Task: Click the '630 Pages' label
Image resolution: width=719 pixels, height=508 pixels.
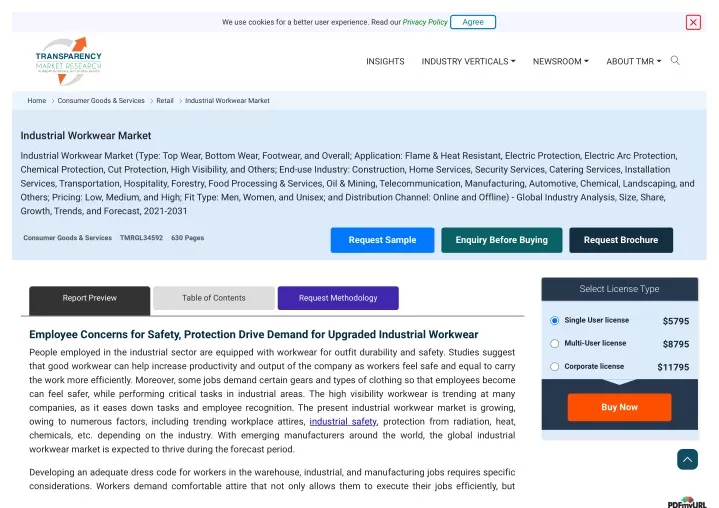Action: point(188,237)
